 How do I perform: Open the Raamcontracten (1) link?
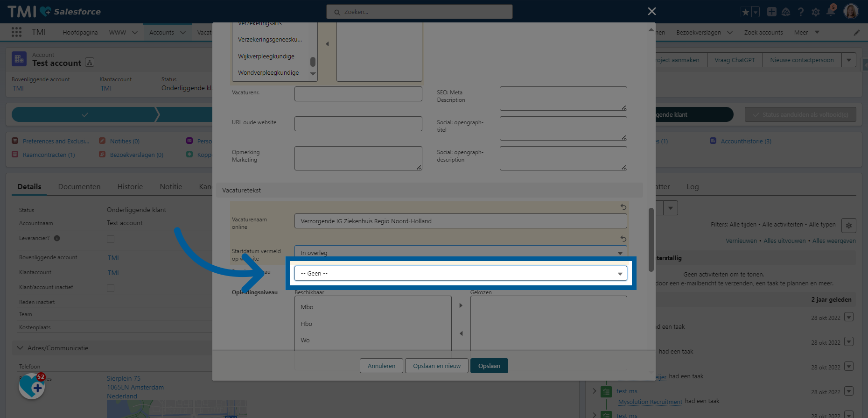[49, 155]
